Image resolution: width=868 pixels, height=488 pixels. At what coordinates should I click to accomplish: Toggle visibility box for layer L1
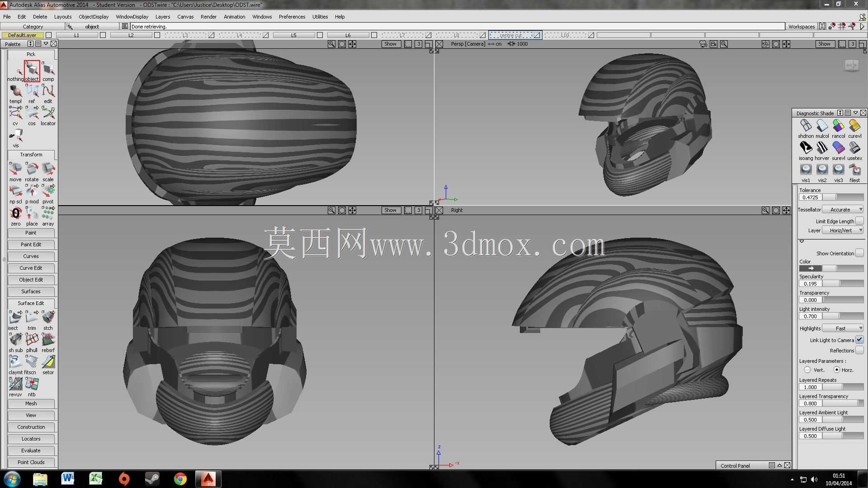tap(103, 35)
